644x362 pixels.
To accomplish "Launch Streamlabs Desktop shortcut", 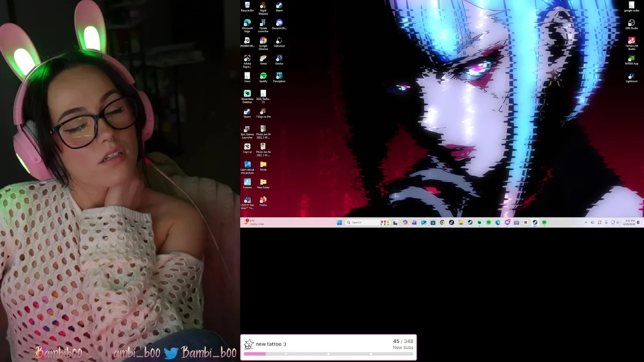I will [x=247, y=97].
